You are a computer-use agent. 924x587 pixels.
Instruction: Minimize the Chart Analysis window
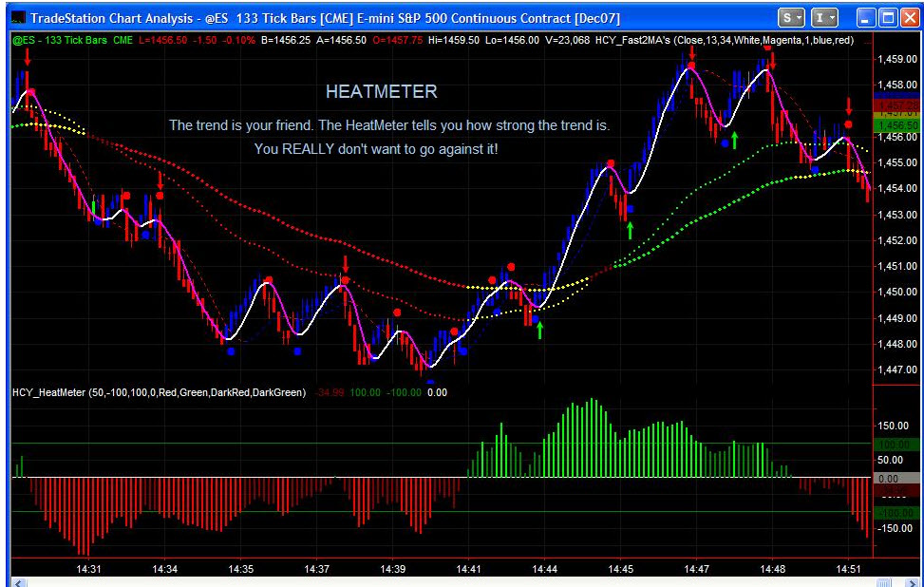point(865,18)
